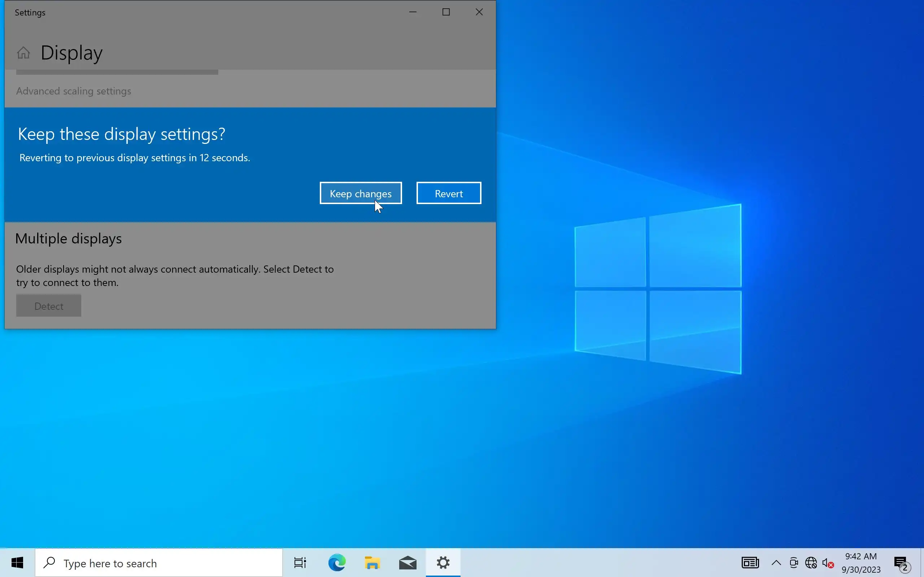The height and width of the screenshot is (577, 924).
Task: Open News and interests widget
Action: [x=750, y=563]
